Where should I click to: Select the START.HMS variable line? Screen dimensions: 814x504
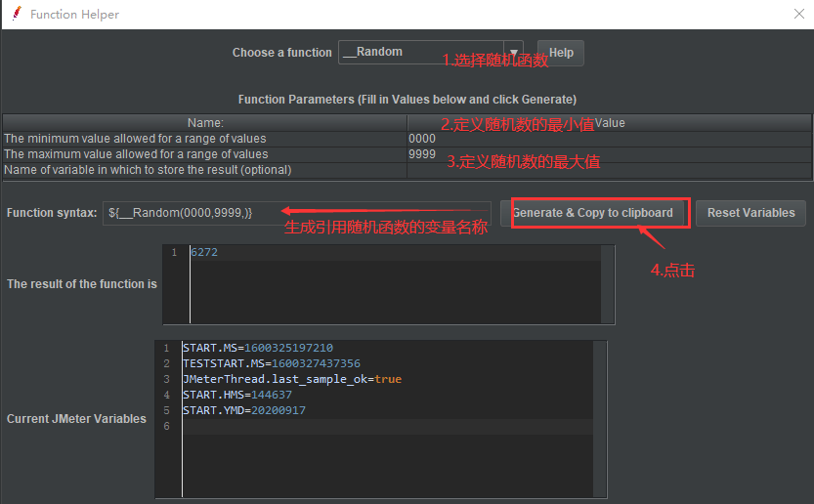[236, 395]
